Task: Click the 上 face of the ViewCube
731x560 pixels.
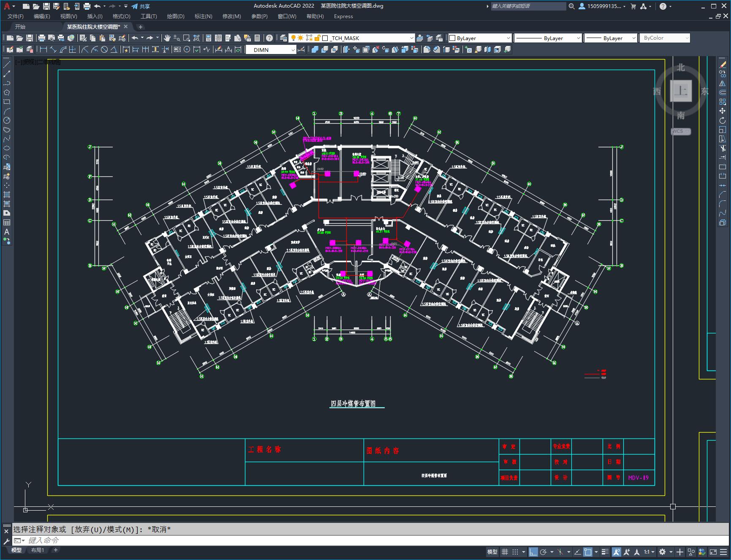Action: click(681, 91)
